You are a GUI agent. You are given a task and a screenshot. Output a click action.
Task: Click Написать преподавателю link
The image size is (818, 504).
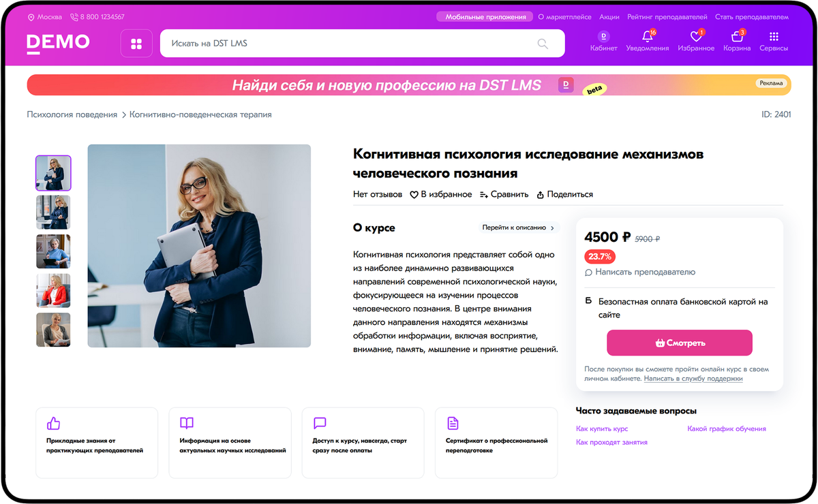click(x=640, y=272)
